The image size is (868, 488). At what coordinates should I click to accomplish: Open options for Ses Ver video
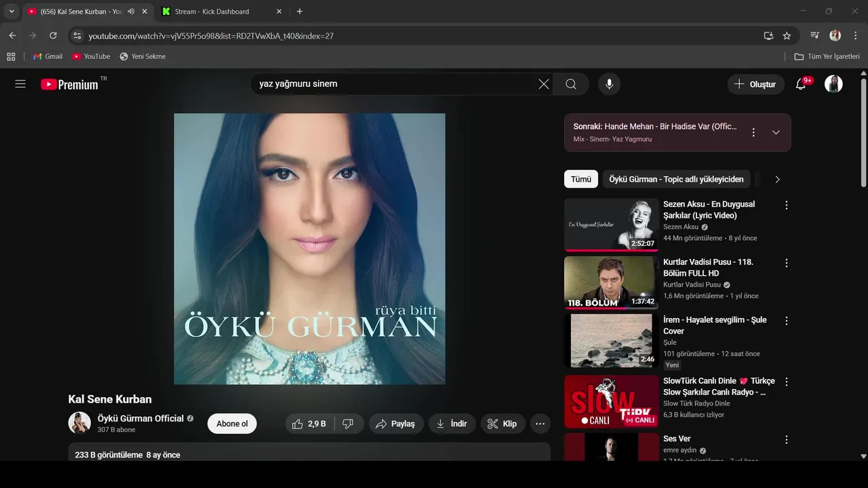pos(787,439)
